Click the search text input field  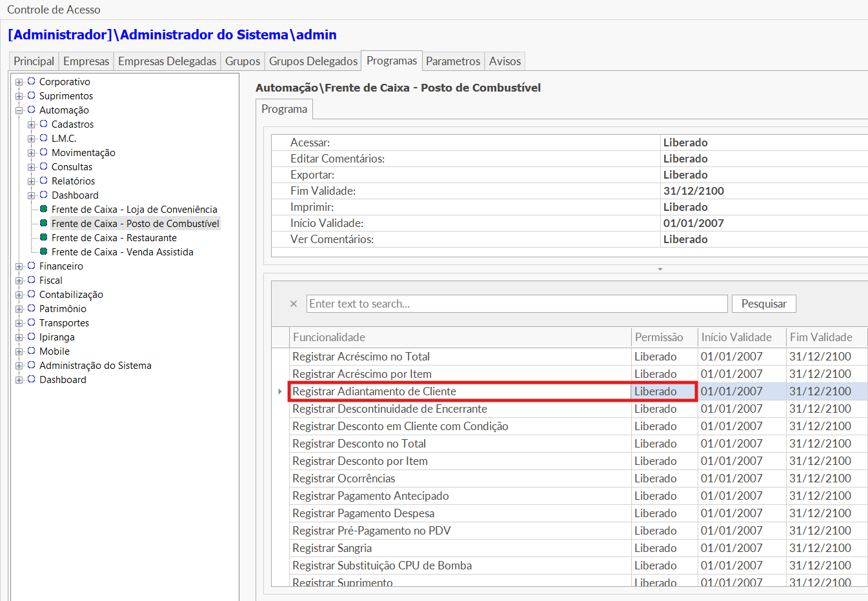coord(516,304)
